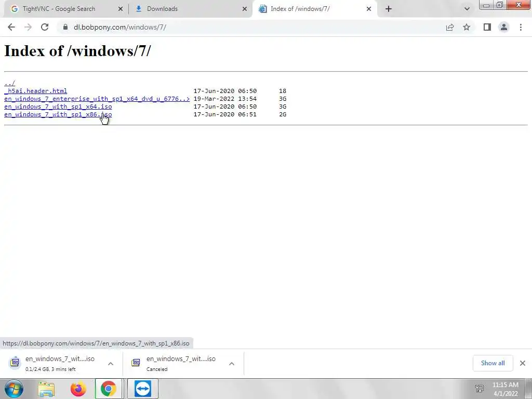Open the tab search dropdown arrow
The height and width of the screenshot is (399, 532).
tap(467, 9)
